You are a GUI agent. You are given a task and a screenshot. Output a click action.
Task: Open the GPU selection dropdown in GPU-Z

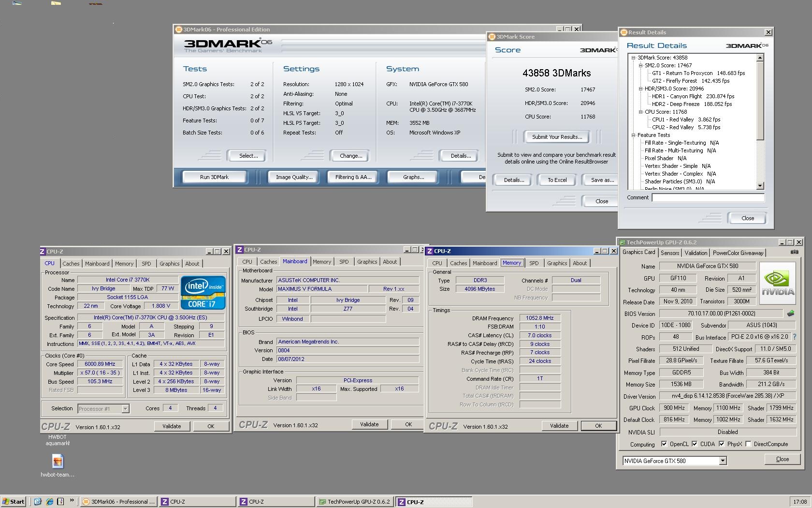pos(723,461)
